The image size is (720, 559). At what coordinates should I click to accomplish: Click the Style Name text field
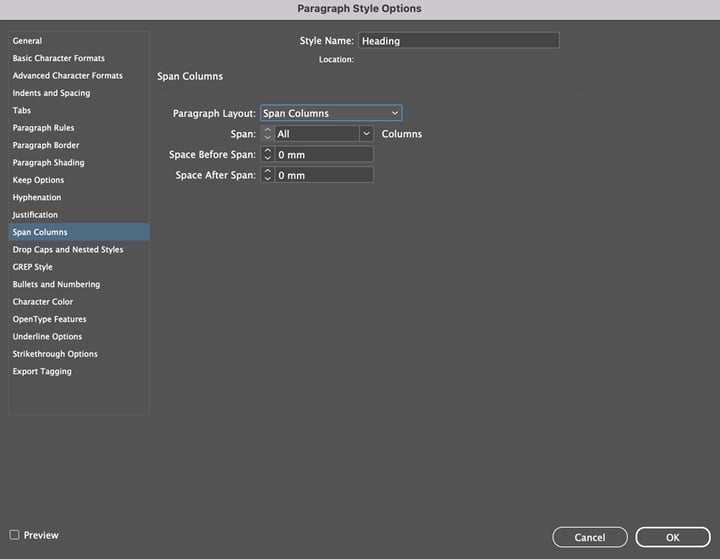click(458, 41)
